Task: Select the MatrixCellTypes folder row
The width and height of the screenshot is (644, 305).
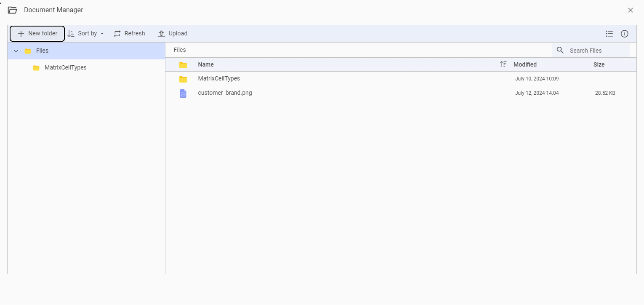Action: (x=401, y=79)
